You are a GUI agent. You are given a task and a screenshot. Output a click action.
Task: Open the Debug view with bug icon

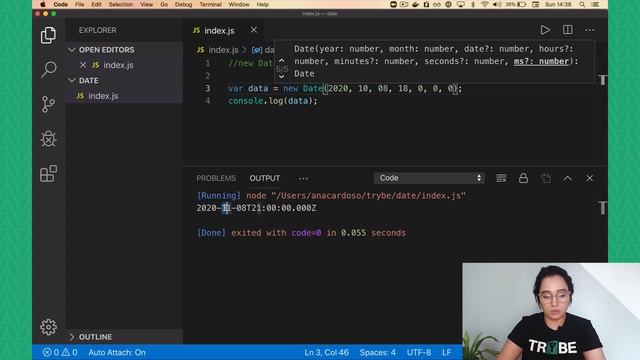click(x=48, y=139)
